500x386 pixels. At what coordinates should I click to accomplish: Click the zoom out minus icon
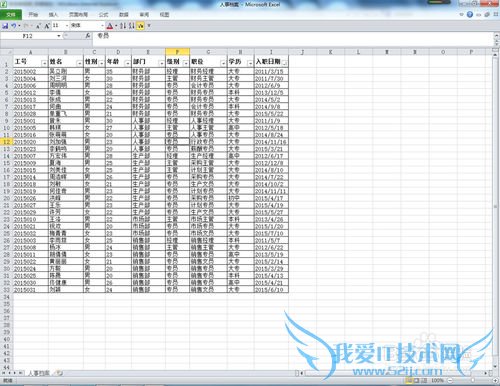point(450,380)
